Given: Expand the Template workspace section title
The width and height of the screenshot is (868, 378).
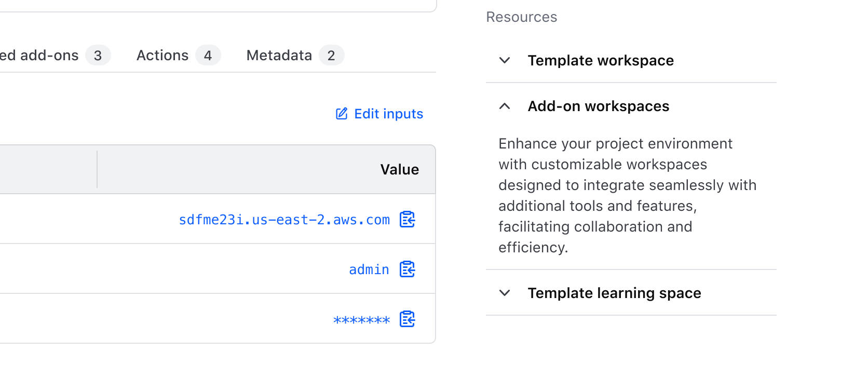Looking at the screenshot, I should tap(601, 60).
